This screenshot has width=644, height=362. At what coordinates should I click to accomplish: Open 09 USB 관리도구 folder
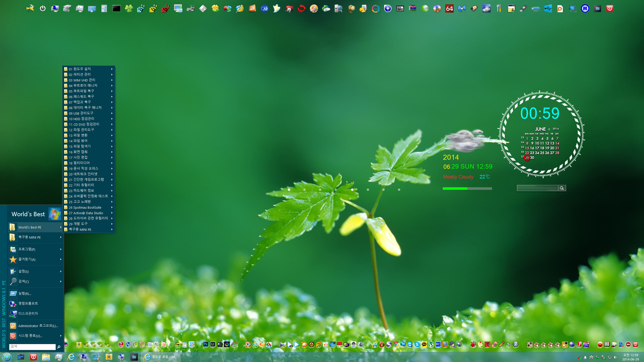click(89, 113)
